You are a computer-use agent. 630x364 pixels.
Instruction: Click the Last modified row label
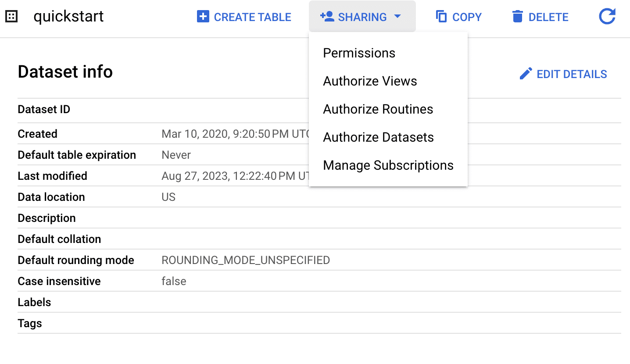(53, 176)
